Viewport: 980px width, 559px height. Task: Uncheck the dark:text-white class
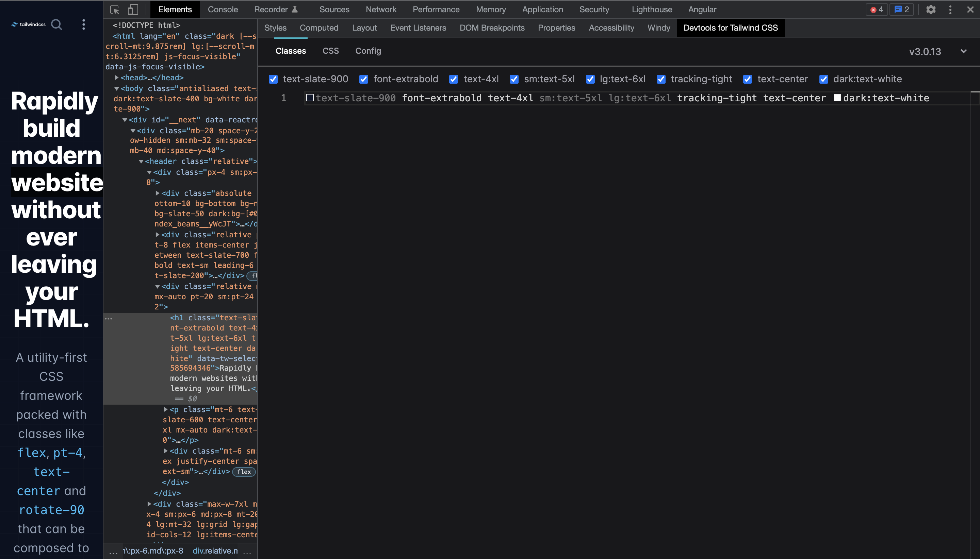823,79
